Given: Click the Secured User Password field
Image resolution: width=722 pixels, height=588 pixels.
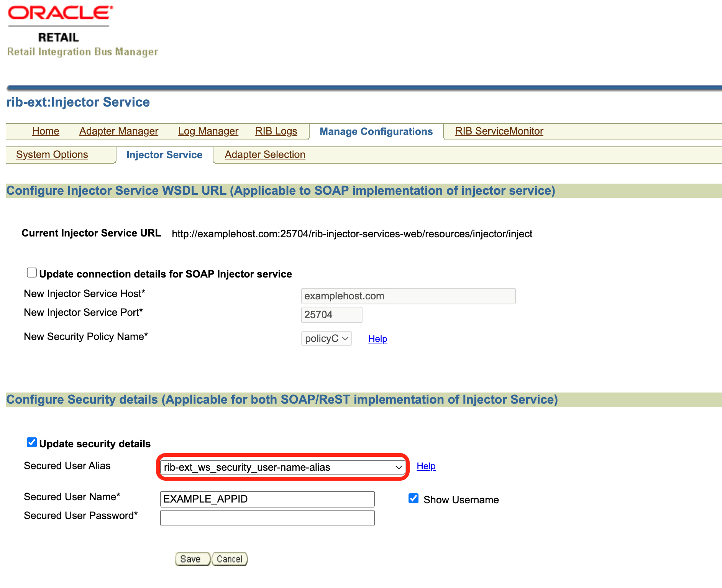Looking at the screenshot, I should coord(267,518).
